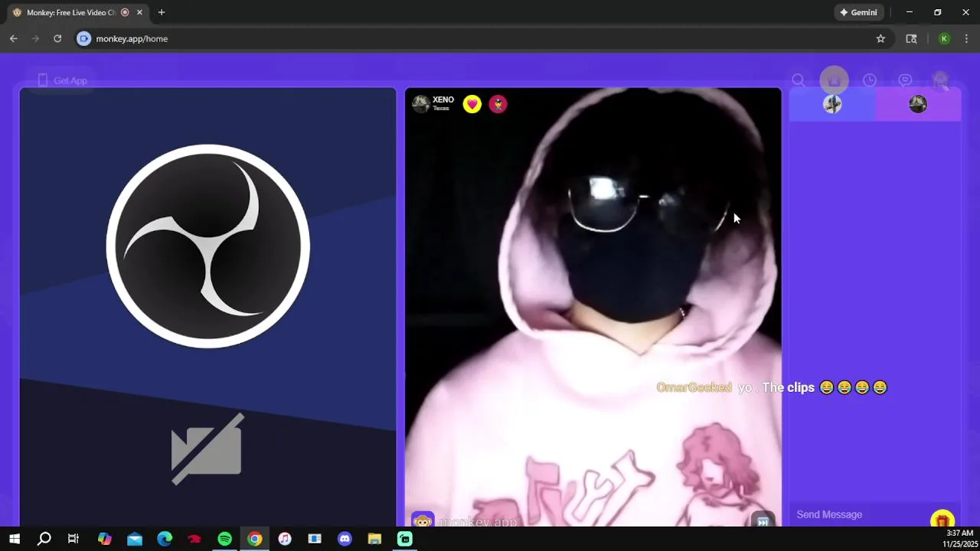Viewport: 980px width, 551px height.
Task: Open Chrome three-dot menu
Action: point(966,38)
